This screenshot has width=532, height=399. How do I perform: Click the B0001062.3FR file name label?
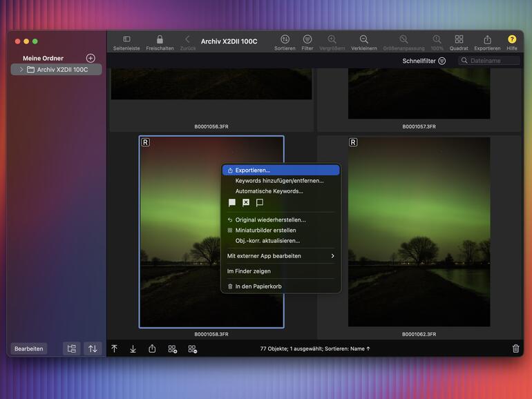click(x=419, y=334)
